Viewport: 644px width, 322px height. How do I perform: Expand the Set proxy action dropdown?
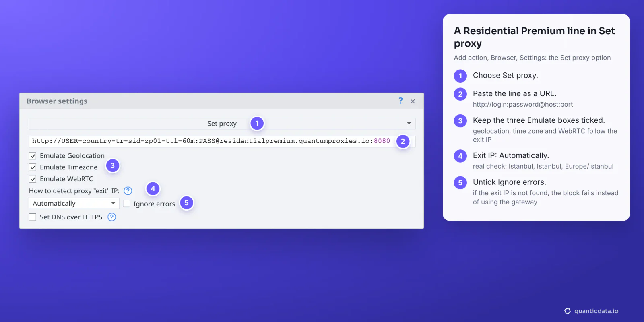[222, 124]
